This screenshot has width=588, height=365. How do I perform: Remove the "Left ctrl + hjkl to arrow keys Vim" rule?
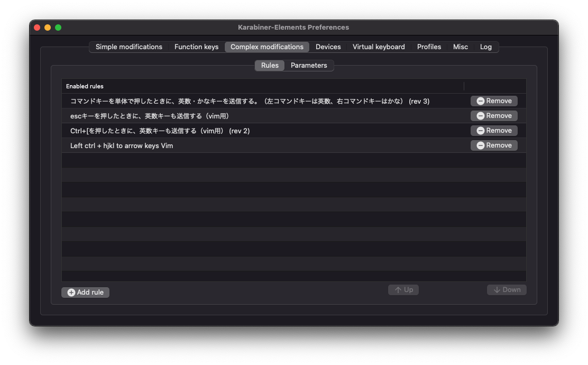494,145
